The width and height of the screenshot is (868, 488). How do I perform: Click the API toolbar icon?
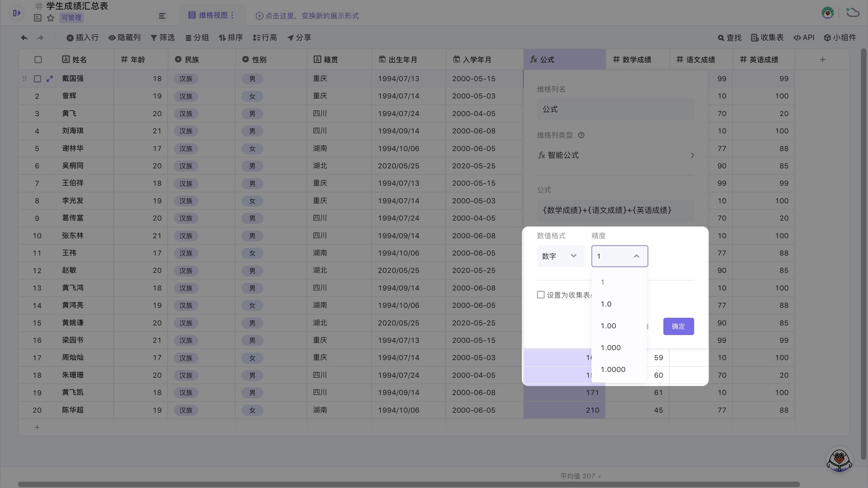coord(804,38)
